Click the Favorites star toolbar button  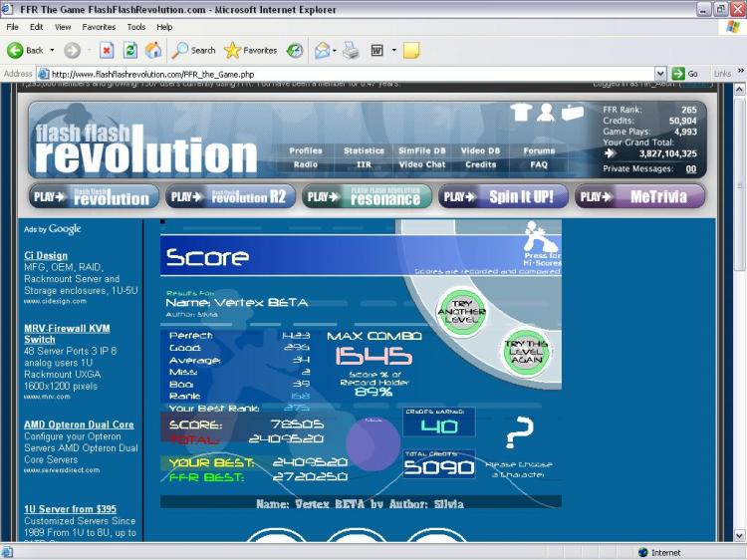click(x=250, y=50)
